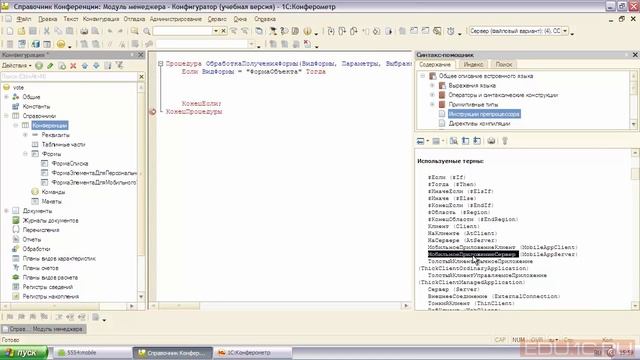Switch to the Поиск tab in Syntax helper
Image resolution: width=640 pixels, height=360 pixels.
click(x=504, y=64)
